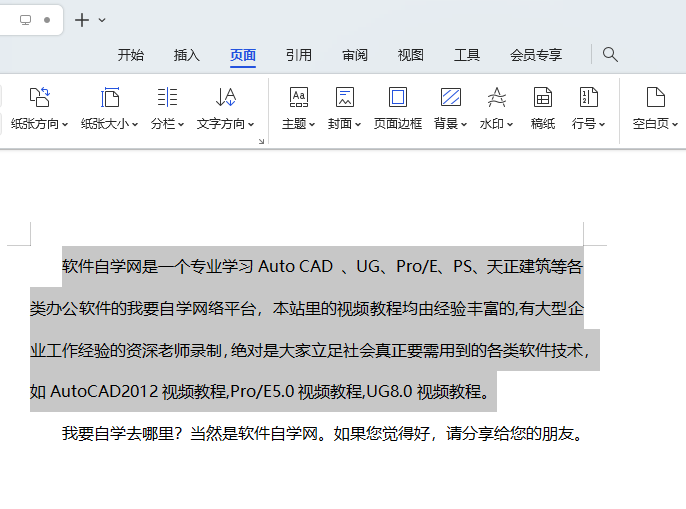Click the text 类办公软件的我要自学网络平台
The height and width of the screenshot is (509, 686).
tap(143, 309)
